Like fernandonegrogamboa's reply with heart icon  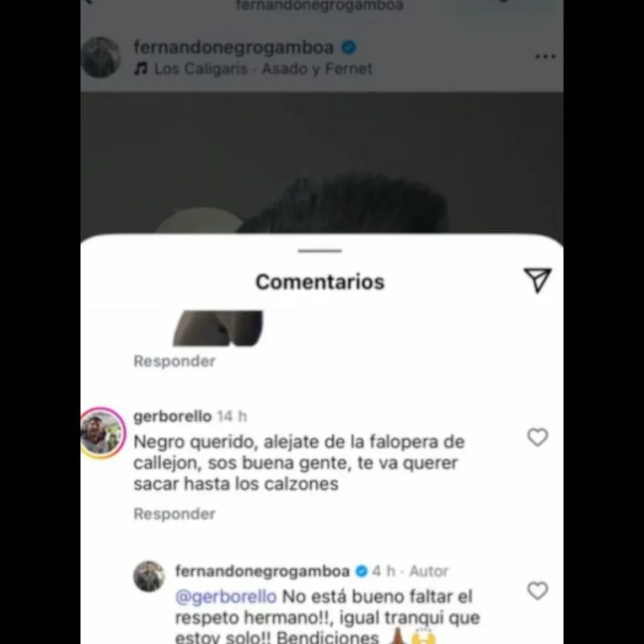click(537, 591)
